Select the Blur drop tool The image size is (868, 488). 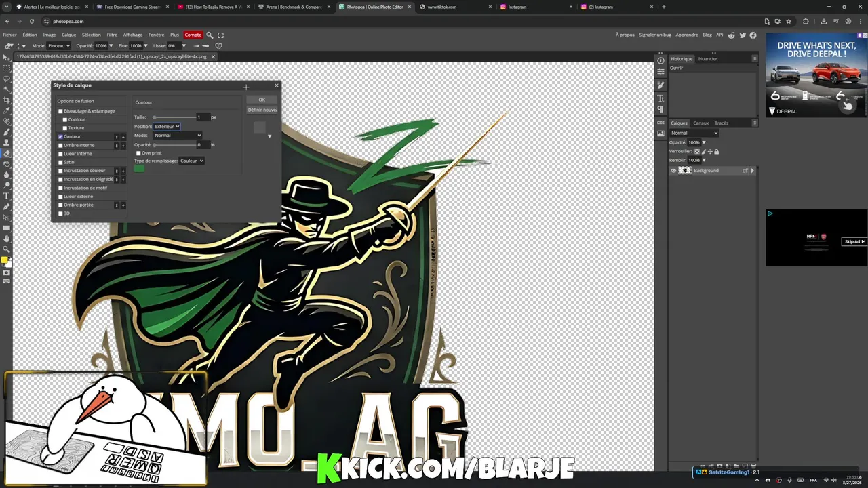click(x=7, y=174)
